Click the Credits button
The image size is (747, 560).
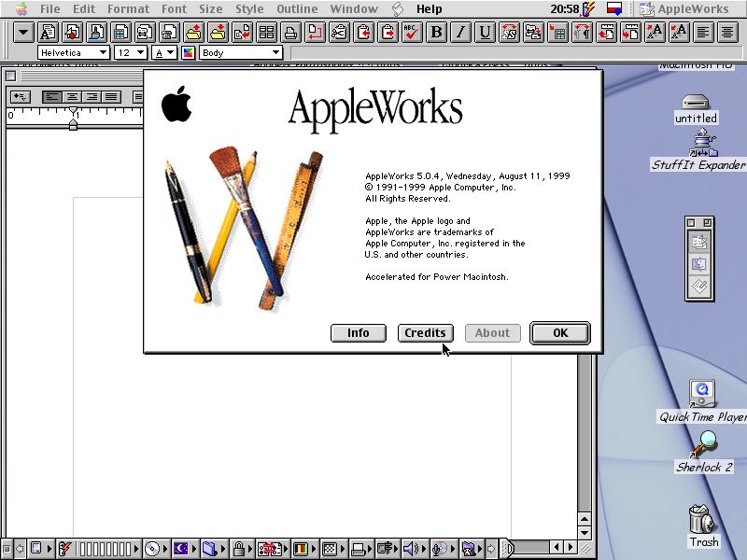426,333
